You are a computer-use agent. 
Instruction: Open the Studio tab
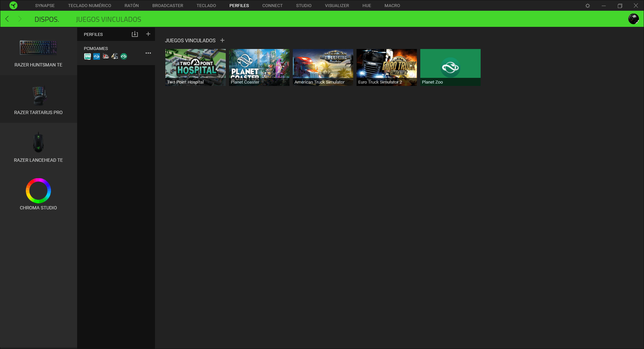[x=304, y=6]
